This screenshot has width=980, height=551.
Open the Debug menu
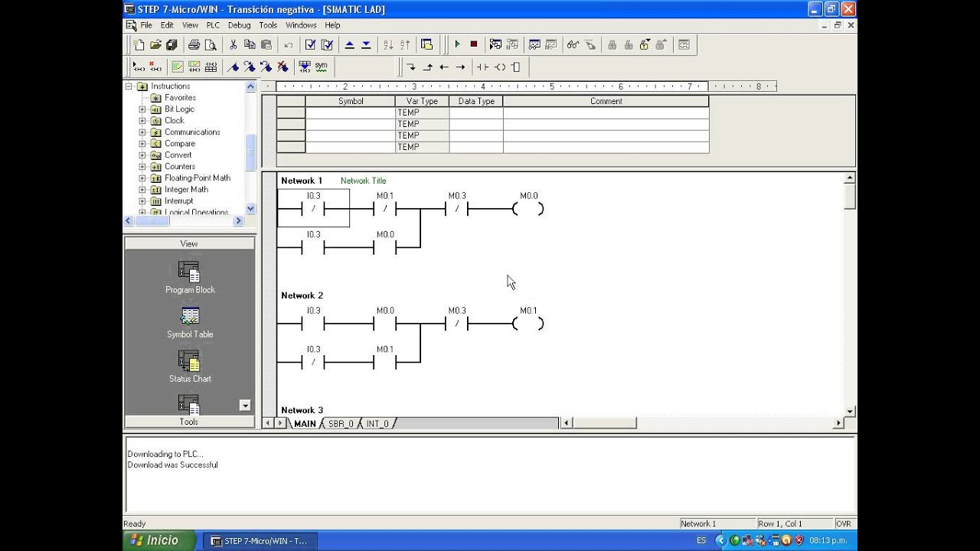click(239, 25)
